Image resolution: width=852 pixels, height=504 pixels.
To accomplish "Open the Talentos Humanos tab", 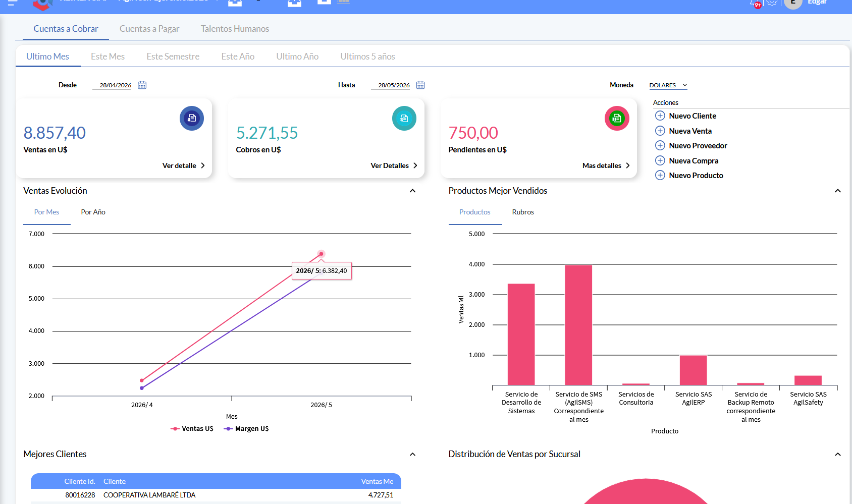I will (235, 29).
